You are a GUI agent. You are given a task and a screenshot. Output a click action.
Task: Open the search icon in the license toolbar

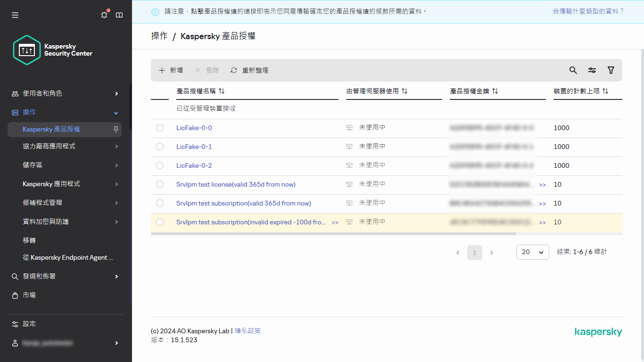pos(573,70)
